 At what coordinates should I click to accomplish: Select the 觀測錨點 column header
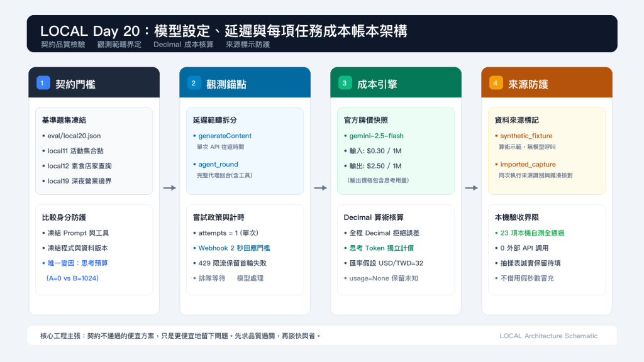click(245, 82)
